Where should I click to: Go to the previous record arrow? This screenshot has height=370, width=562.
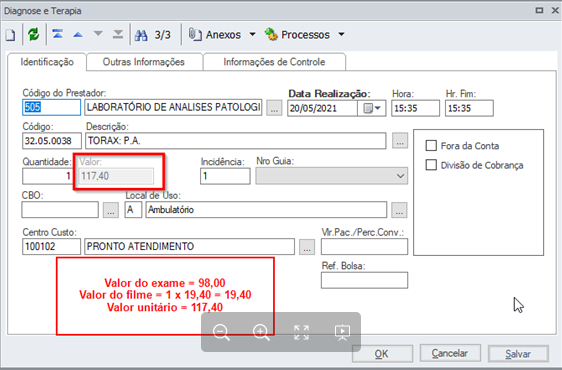click(x=78, y=35)
